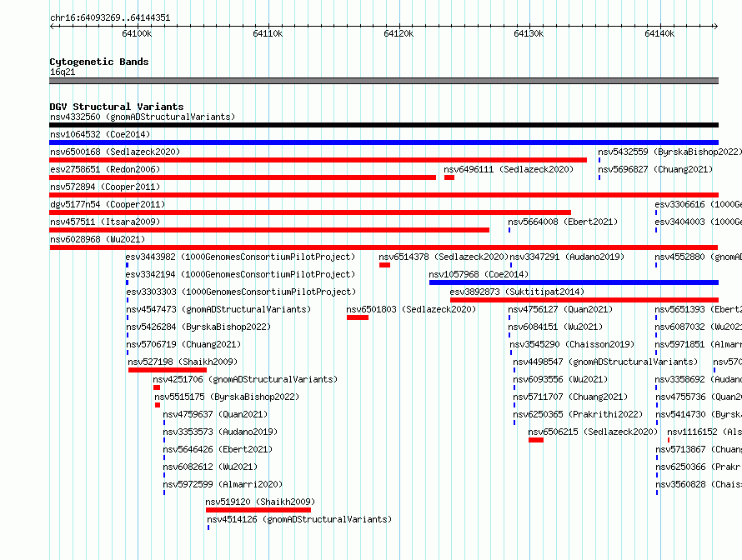742x560 pixels.
Task: Click the nsv6500168 (Sedlazeck2020) label
Action: (x=115, y=152)
